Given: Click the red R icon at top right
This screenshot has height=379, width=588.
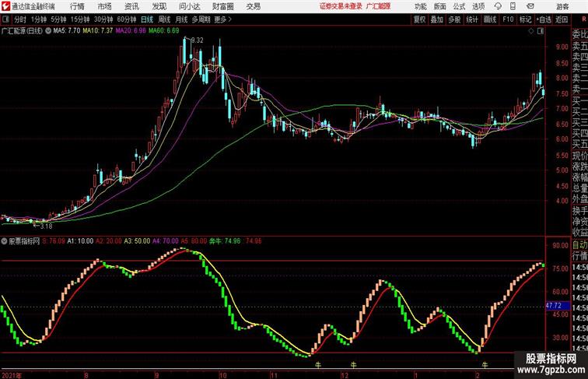Looking at the screenshot, I should 583,19.
